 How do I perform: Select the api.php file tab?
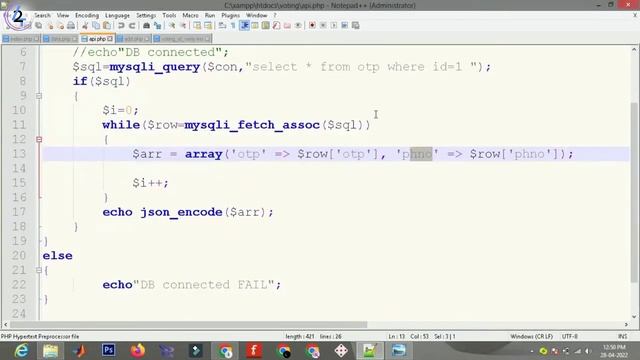tap(97, 39)
